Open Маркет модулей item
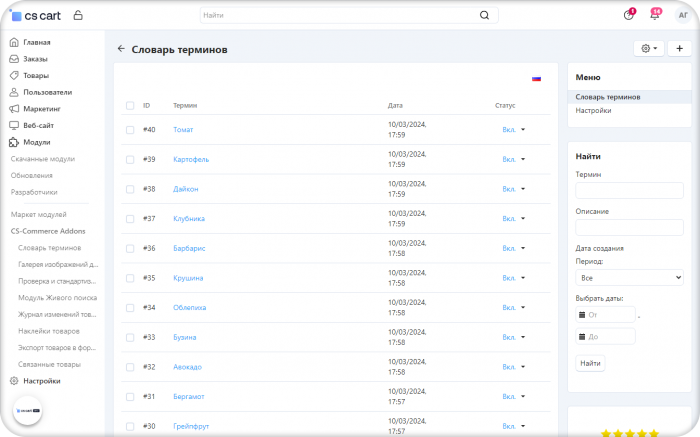700x437 pixels. (x=38, y=215)
